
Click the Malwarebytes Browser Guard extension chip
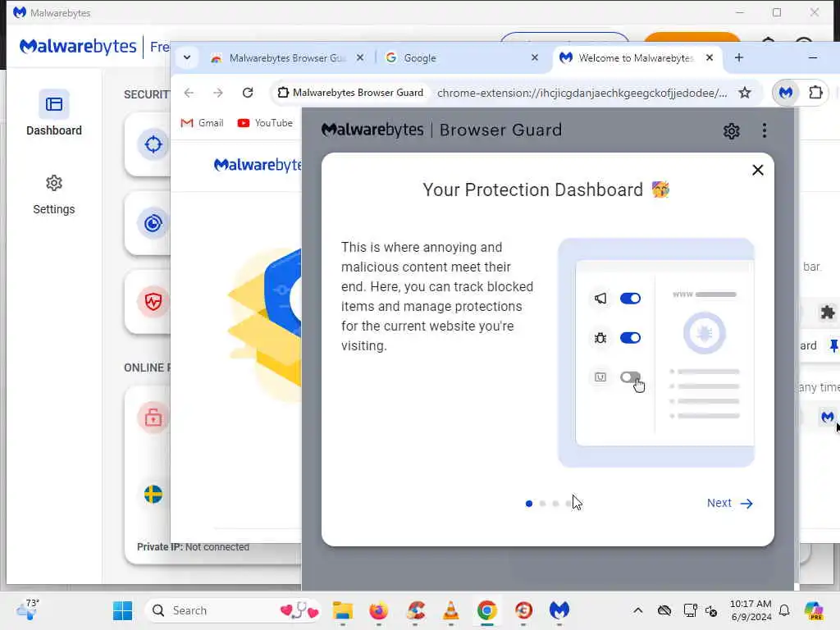(x=350, y=93)
